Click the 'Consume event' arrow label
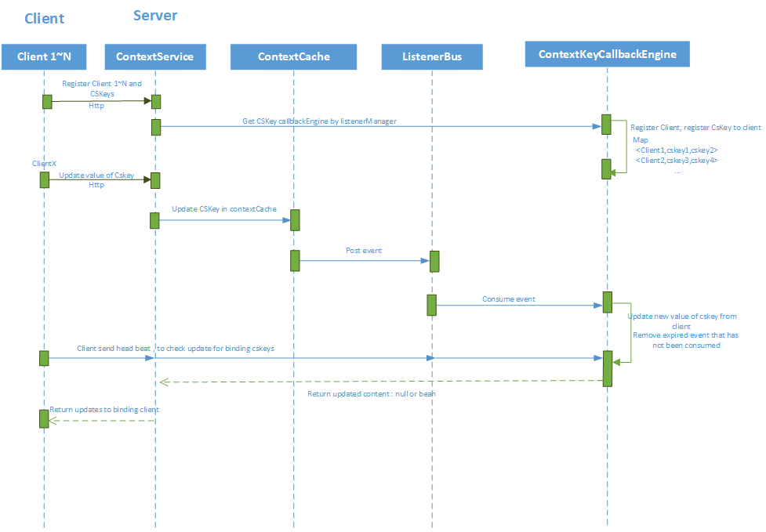Image resolution: width=766 pixels, height=532 pixels. 508,299
